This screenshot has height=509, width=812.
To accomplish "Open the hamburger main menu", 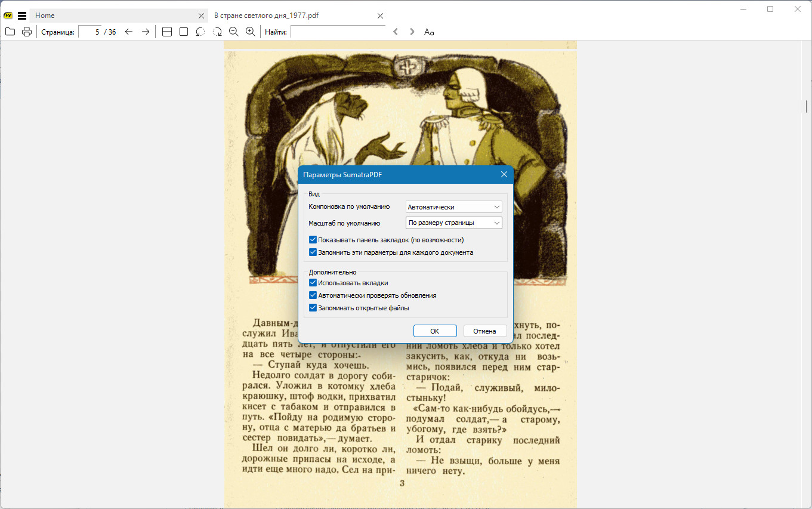I will pyautogui.click(x=22, y=16).
